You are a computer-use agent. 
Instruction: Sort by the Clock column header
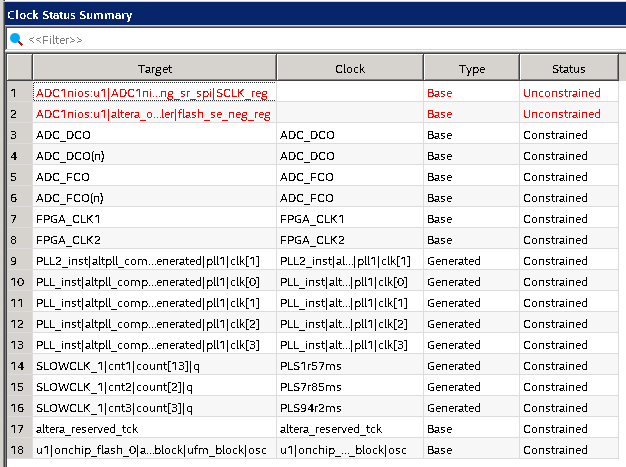349,69
